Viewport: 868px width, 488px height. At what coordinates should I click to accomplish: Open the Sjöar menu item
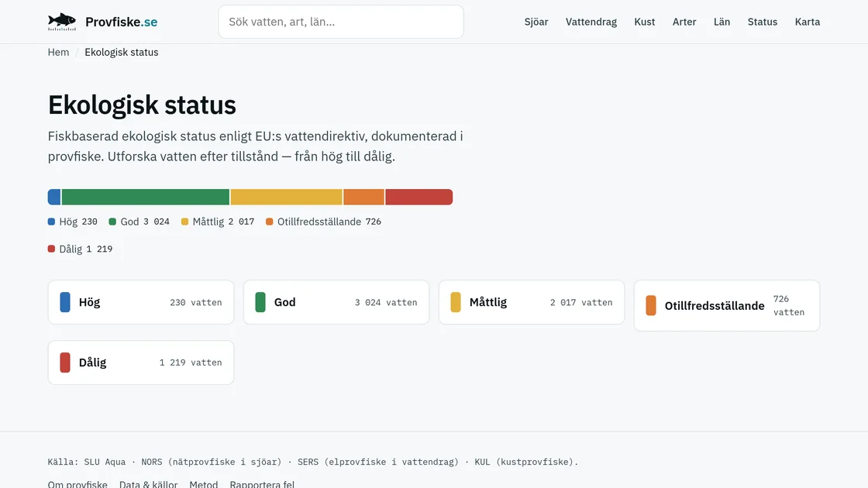coord(536,22)
